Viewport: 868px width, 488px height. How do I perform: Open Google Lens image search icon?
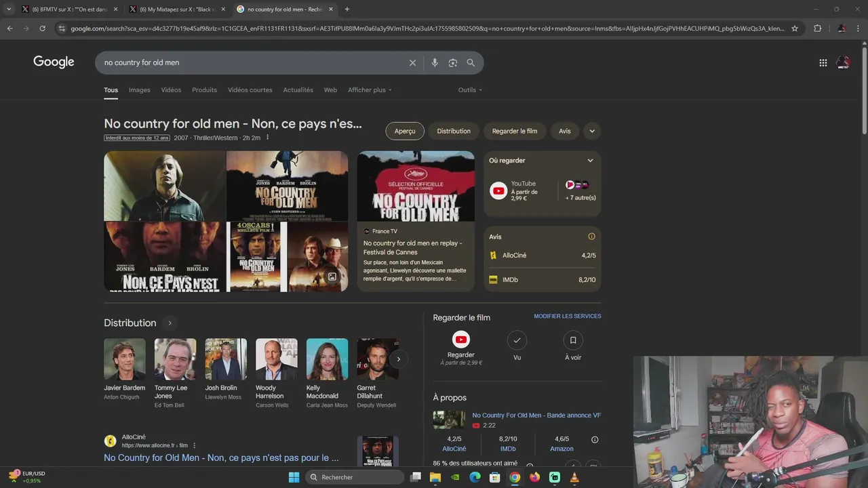pyautogui.click(x=453, y=62)
